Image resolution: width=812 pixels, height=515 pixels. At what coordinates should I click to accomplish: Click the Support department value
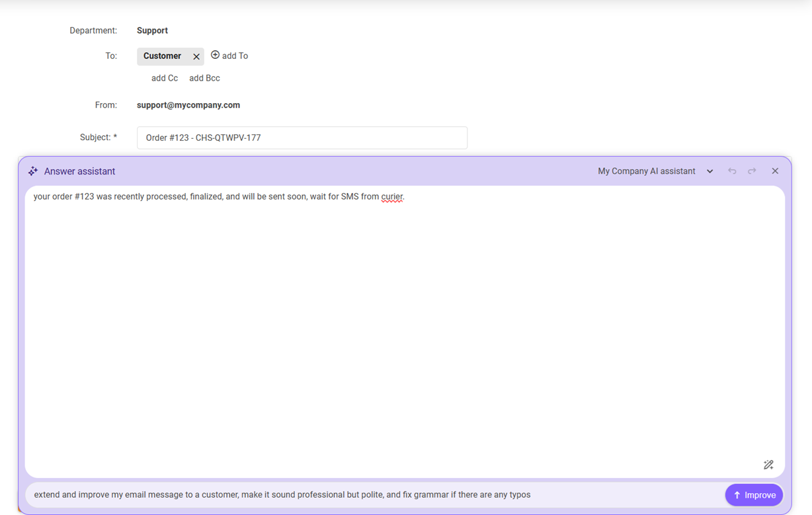[152, 30]
